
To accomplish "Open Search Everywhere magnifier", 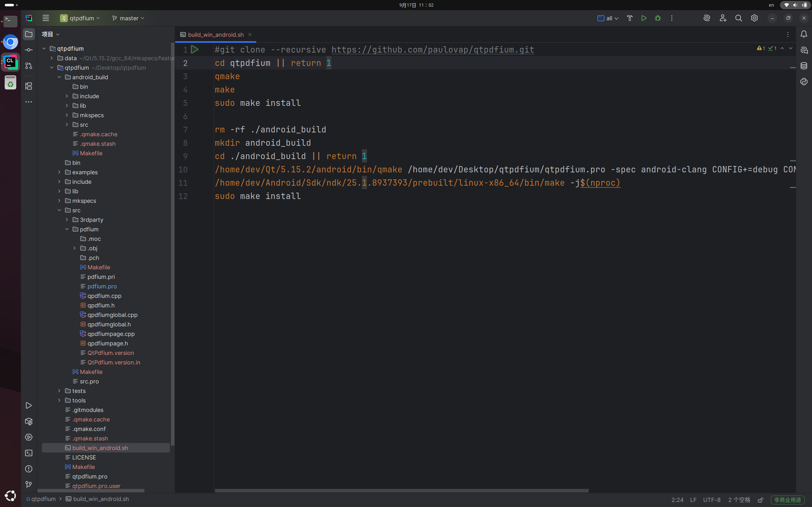I will 738,18.
